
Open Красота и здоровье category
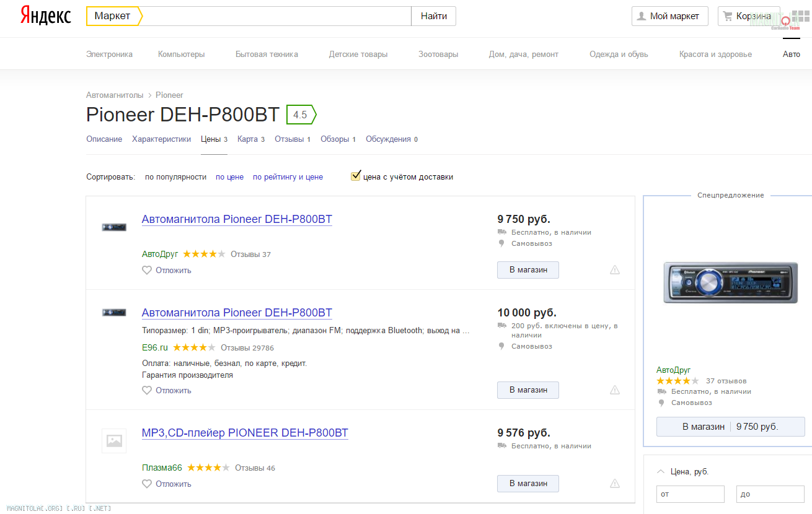tap(715, 54)
